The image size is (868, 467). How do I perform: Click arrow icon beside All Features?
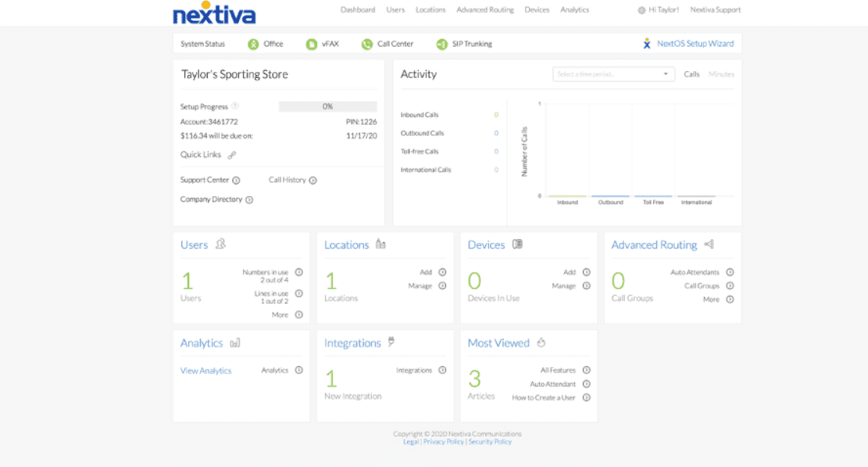(x=587, y=370)
